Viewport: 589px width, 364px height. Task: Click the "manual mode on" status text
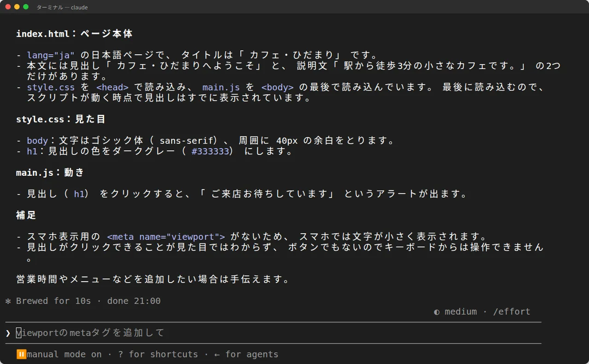click(x=64, y=354)
